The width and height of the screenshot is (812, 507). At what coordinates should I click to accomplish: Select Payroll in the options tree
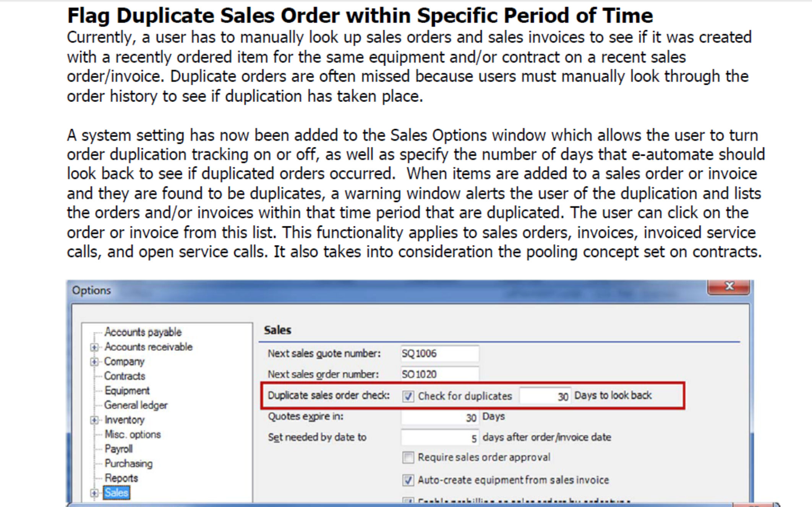click(x=118, y=449)
